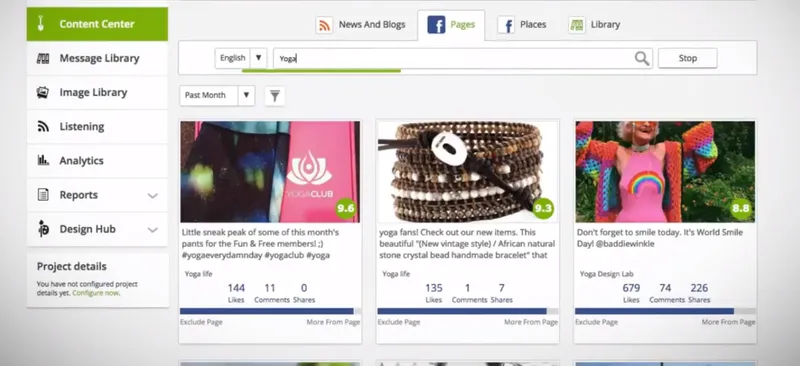Switch to the News And Blogs tab

click(361, 25)
